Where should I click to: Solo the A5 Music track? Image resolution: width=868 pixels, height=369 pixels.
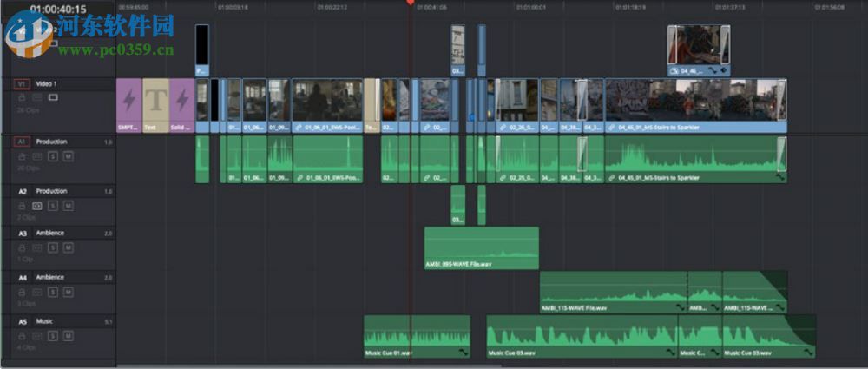coord(53,336)
